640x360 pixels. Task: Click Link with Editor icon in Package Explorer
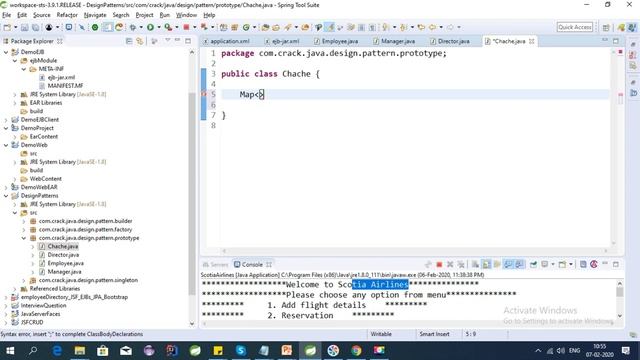(140, 41)
